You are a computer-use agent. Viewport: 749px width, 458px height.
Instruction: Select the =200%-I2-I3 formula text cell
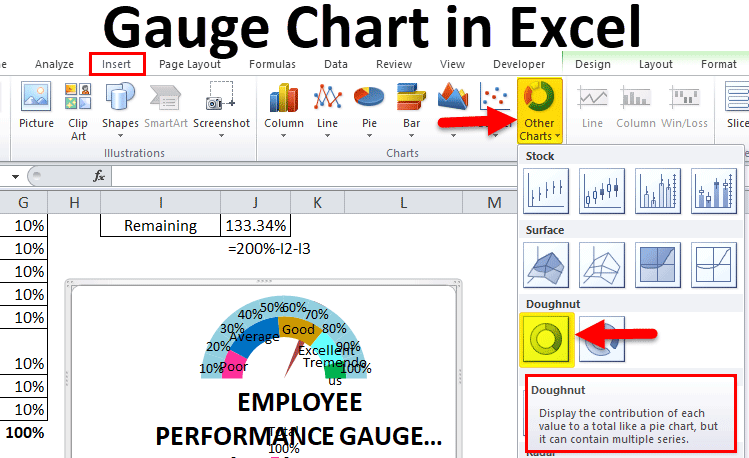pyautogui.click(x=269, y=248)
